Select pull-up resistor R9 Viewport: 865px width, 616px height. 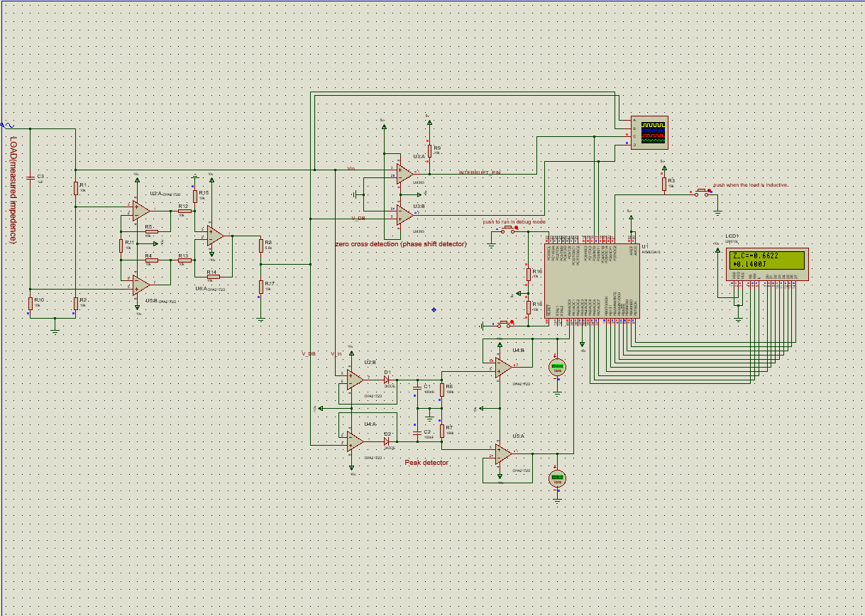pos(429,150)
